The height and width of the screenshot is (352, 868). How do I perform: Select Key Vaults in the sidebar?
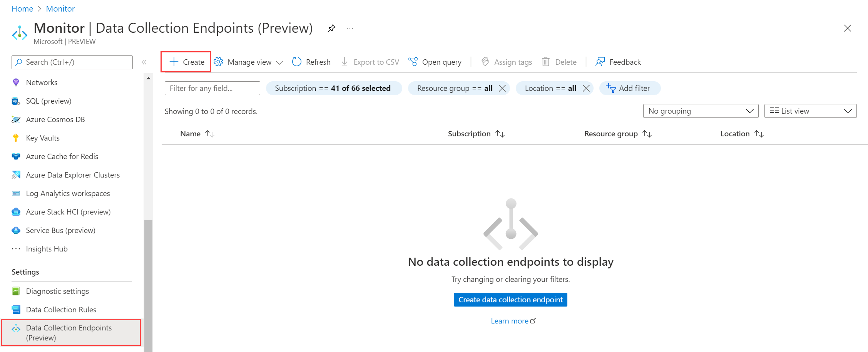(x=42, y=137)
